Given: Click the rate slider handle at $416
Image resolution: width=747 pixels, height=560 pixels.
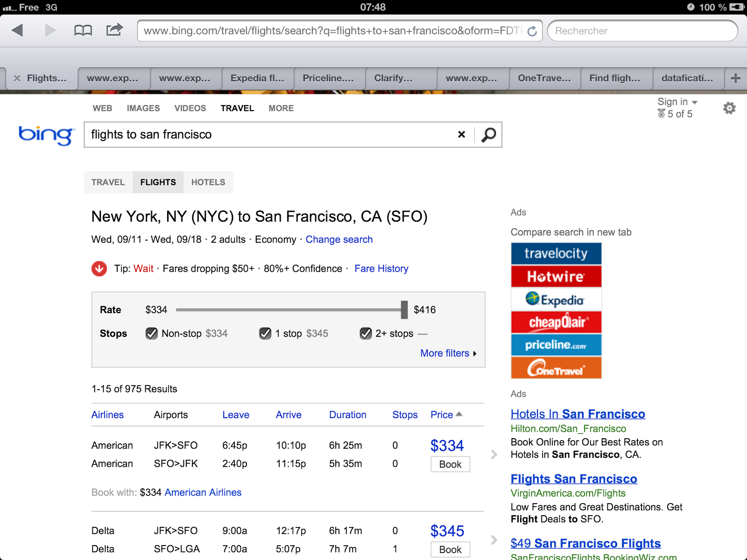Looking at the screenshot, I should tap(404, 309).
